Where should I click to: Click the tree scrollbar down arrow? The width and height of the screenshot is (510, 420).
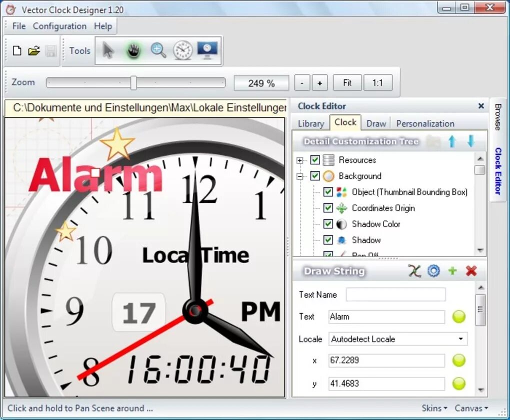pos(480,250)
